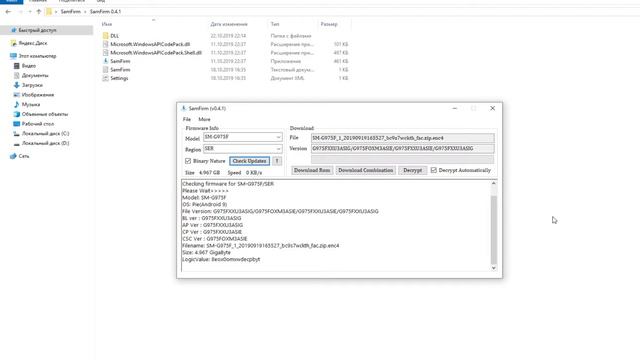Click SamFirm 0.4.1 breadcrumb in address bar

click(x=105, y=12)
